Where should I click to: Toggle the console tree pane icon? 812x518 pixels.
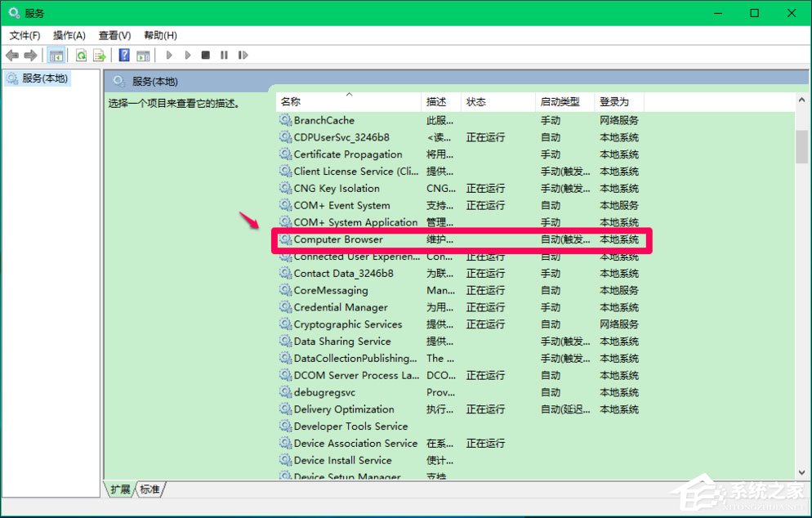56,55
